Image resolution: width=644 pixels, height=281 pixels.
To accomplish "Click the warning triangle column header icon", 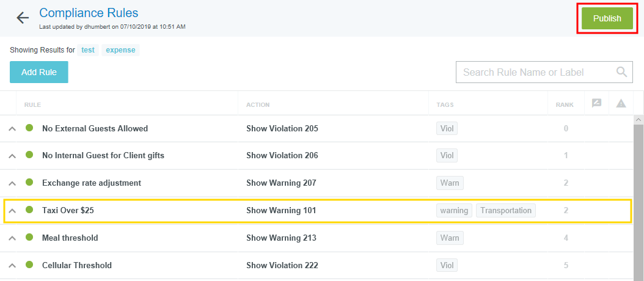I will [621, 104].
